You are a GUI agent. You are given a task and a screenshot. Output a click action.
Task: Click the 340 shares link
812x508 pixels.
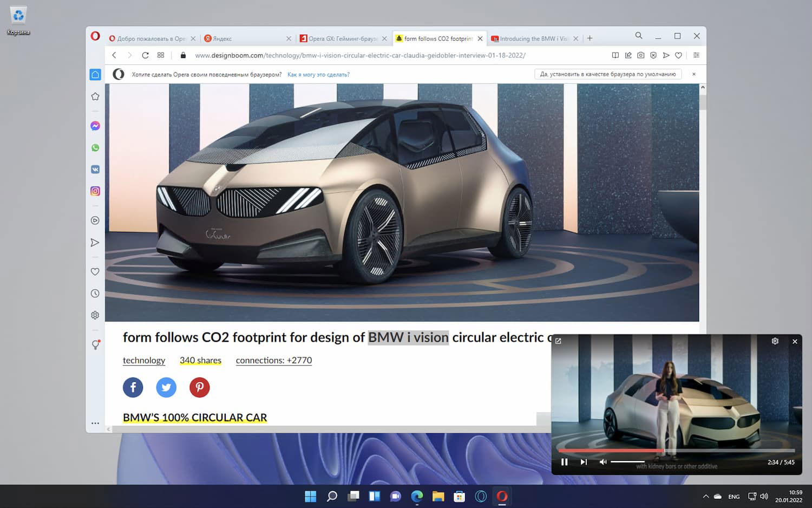(200, 360)
